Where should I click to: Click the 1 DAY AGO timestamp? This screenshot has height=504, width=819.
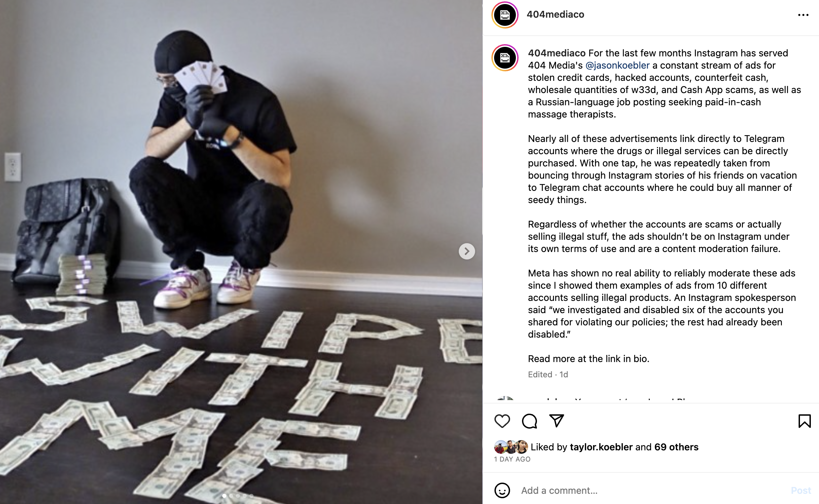[x=512, y=459]
